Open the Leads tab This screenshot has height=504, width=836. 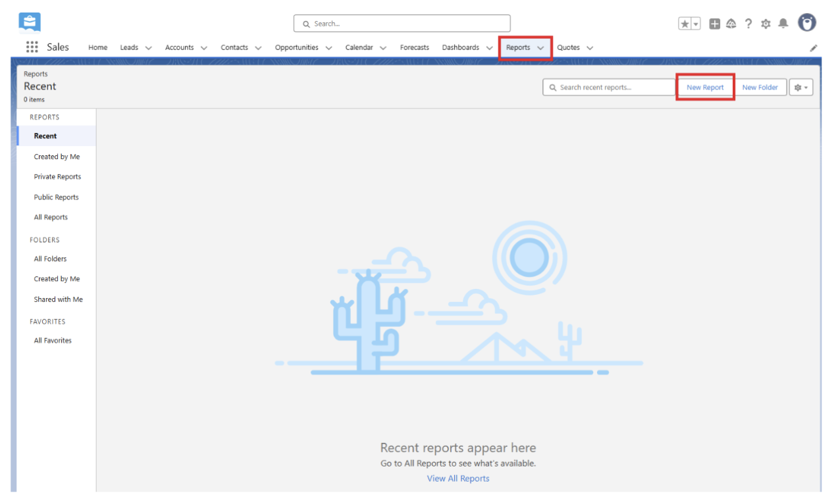129,47
